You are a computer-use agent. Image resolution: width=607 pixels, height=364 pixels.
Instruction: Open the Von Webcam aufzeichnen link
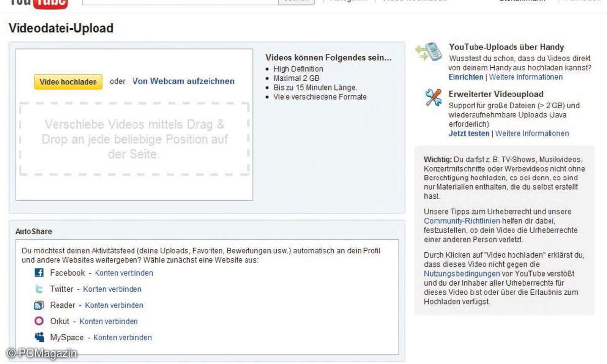pyautogui.click(x=184, y=81)
